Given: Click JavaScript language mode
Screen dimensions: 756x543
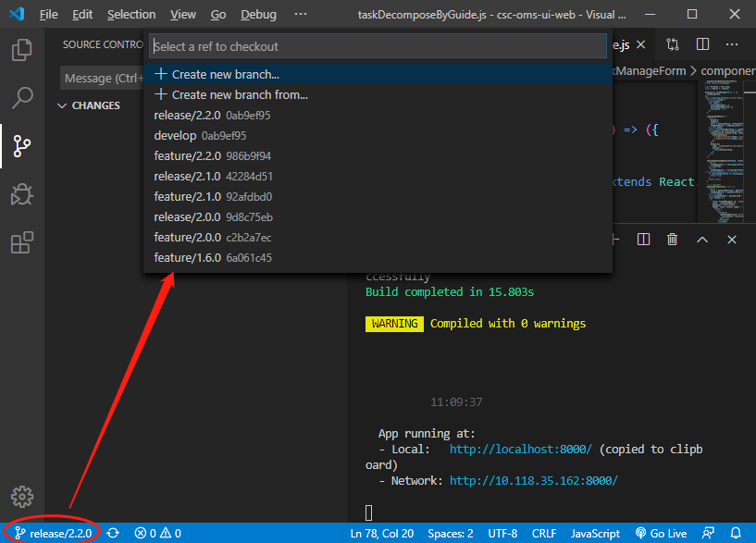Looking at the screenshot, I should coord(595,533).
